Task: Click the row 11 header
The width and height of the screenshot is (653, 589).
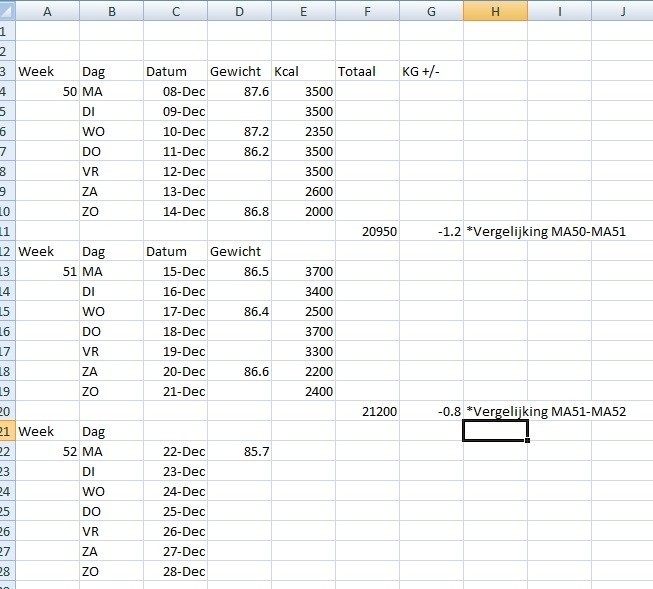Action: tap(8, 231)
